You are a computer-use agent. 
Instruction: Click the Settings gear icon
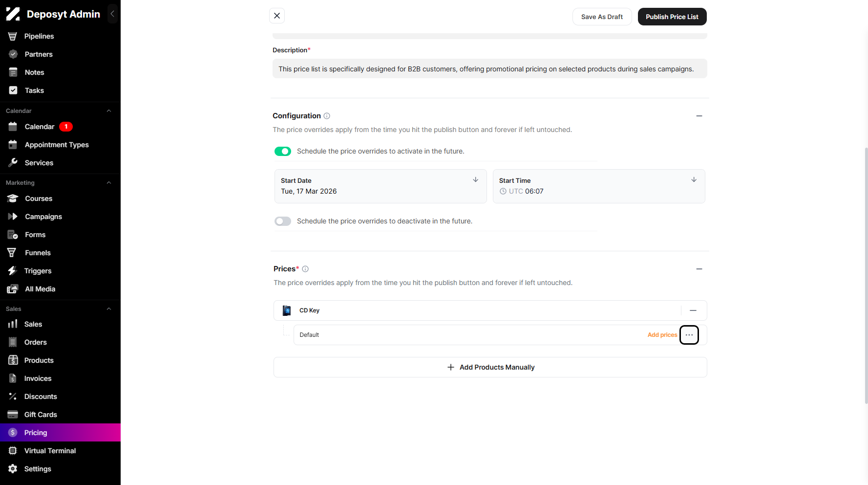[x=13, y=469]
